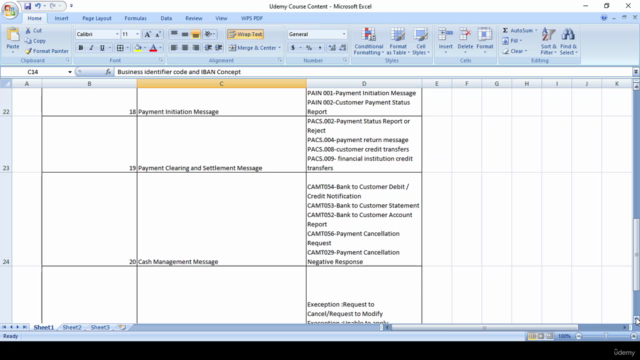Select column C header
This screenshot has width=640, height=360.
click(222, 84)
